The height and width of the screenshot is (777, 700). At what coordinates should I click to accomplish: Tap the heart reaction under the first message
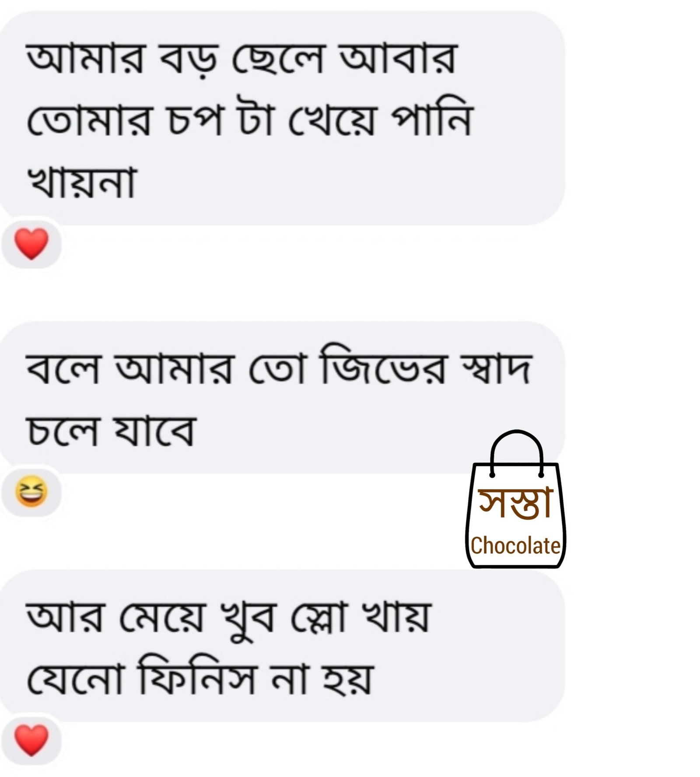[31, 244]
